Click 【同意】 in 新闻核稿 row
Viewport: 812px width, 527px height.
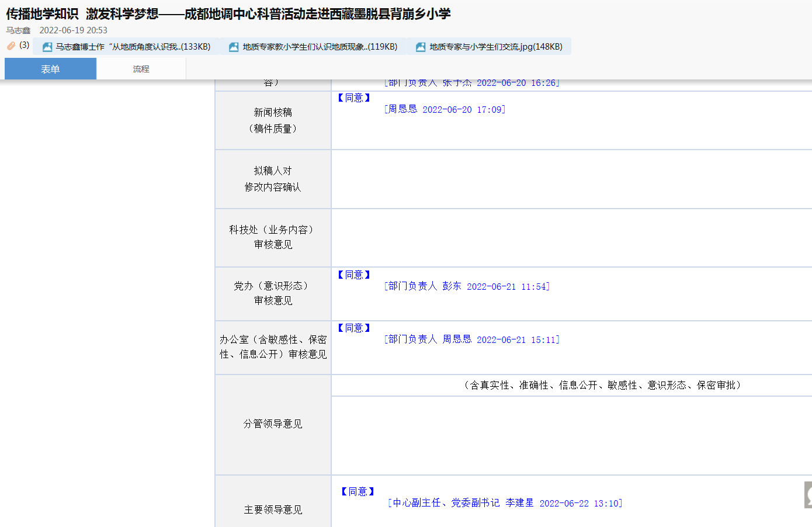tap(354, 98)
